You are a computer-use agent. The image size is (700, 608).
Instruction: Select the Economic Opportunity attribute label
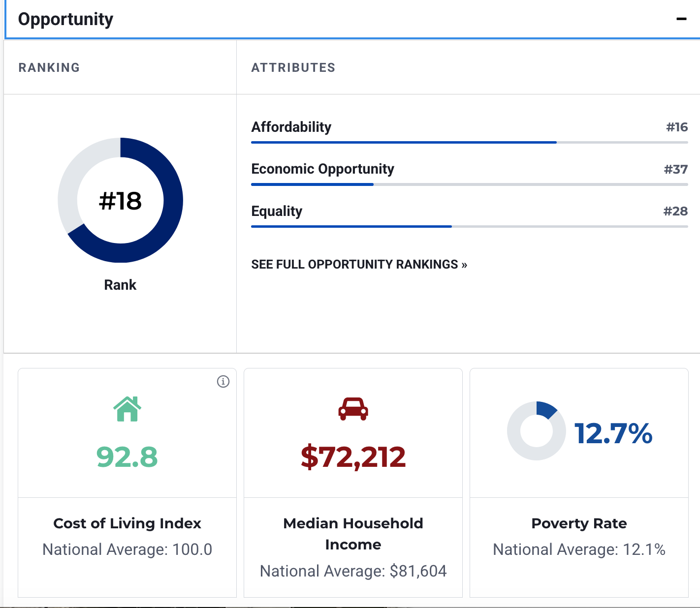tap(322, 169)
